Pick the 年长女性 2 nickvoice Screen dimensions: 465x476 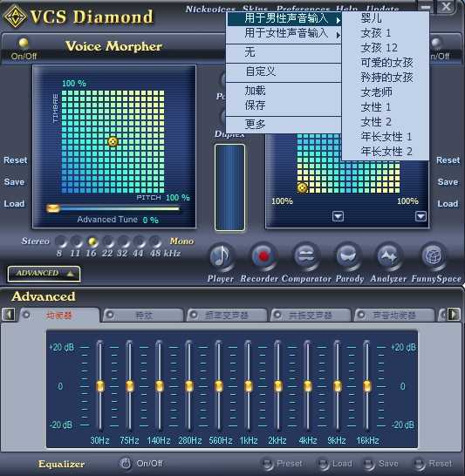pos(385,151)
